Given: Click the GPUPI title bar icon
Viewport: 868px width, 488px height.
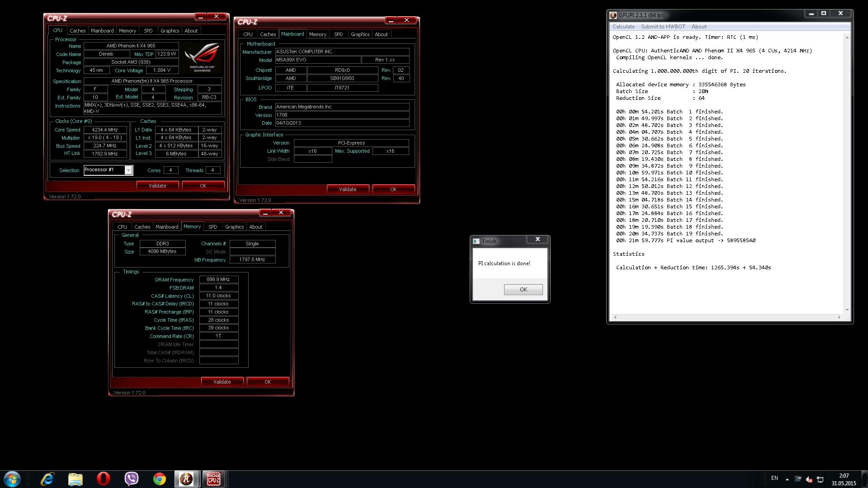Looking at the screenshot, I should pyautogui.click(x=613, y=15).
